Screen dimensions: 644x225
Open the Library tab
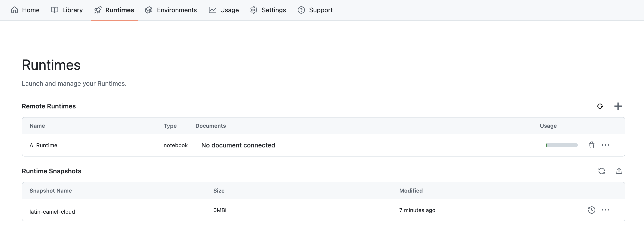click(x=67, y=10)
